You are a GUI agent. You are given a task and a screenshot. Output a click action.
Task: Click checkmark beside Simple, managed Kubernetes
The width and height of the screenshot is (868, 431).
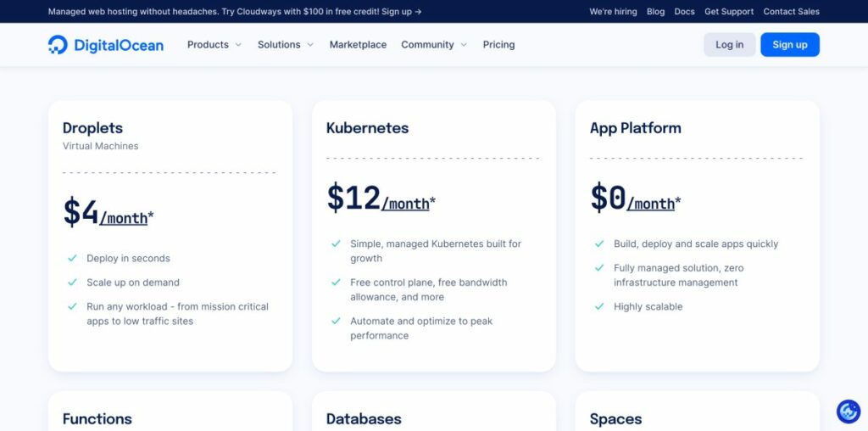336,243
